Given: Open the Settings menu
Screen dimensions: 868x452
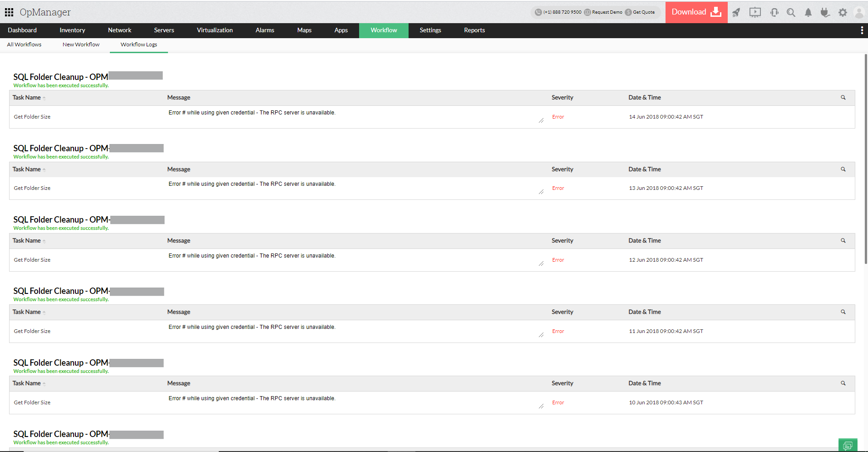Looking at the screenshot, I should (430, 30).
